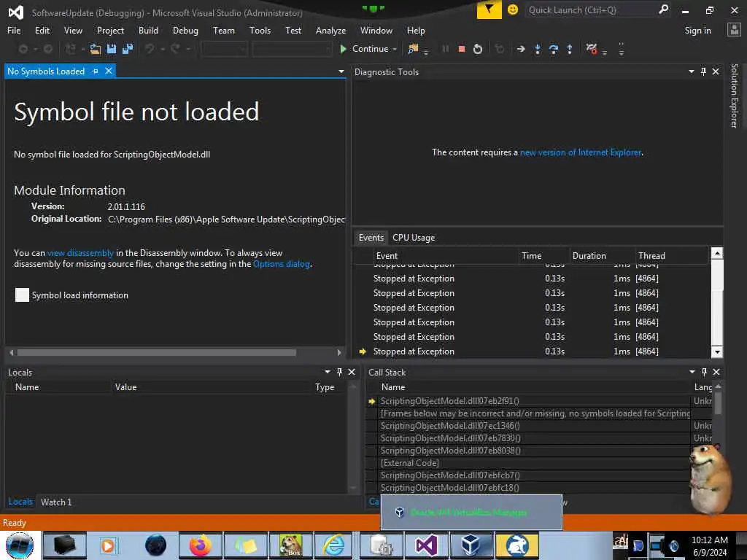
Task: Open the Locals window options dropdown
Action: click(x=328, y=372)
